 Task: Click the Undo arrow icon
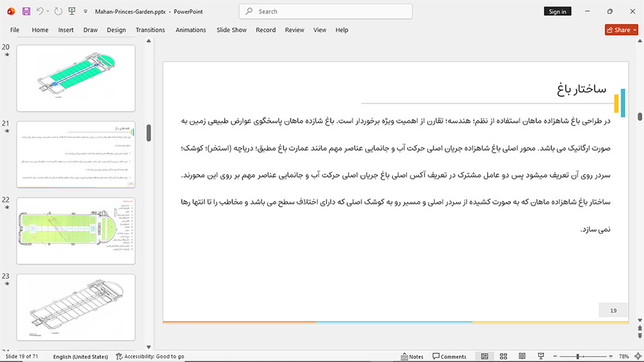click(39, 12)
